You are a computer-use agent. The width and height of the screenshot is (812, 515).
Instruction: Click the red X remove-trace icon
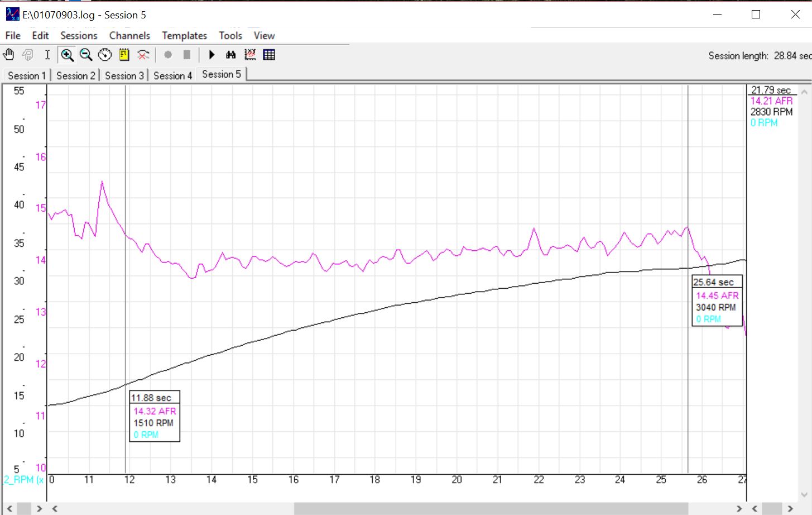pyautogui.click(x=143, y=55)
